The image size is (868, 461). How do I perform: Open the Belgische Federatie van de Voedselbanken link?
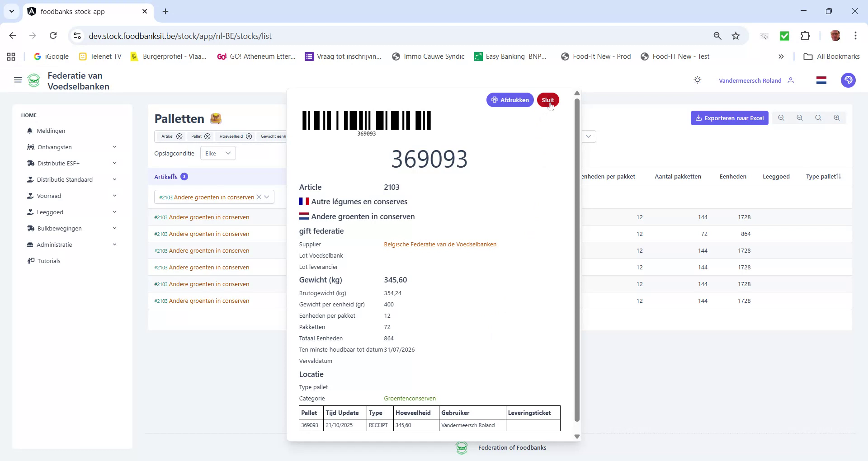(x=439, y=244)
